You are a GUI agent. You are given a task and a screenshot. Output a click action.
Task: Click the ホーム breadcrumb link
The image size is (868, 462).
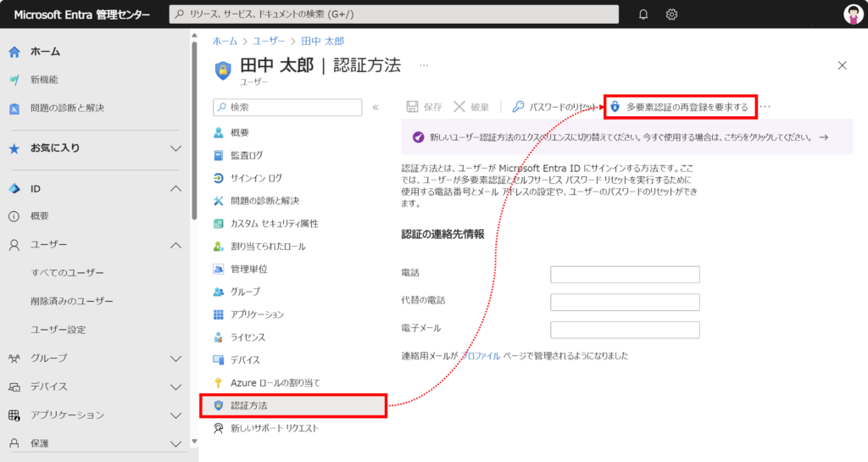(225, 41)
